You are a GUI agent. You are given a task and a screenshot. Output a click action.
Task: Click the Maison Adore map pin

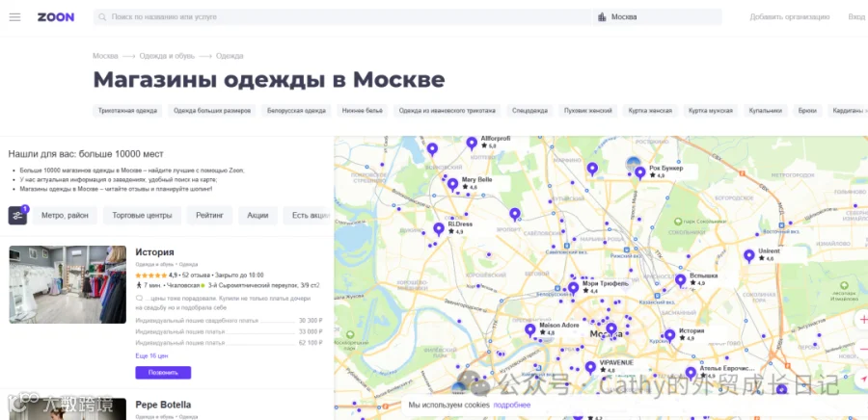click(530, 329)
